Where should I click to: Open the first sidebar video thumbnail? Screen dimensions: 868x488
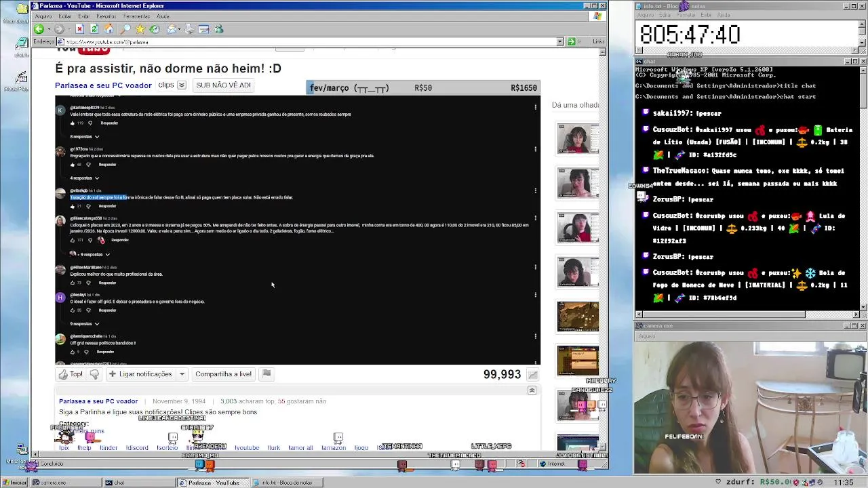(x=578, y=138)
